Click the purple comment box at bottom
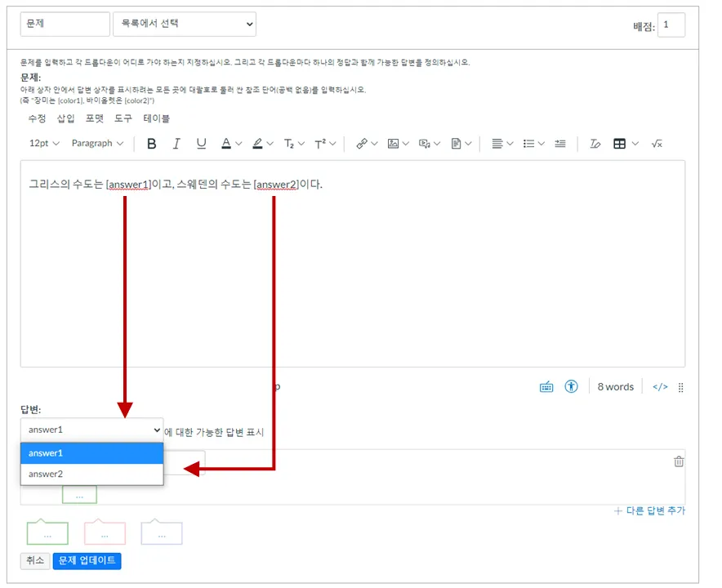The height and width of the screenshot is (588, 722). (162, 532)
